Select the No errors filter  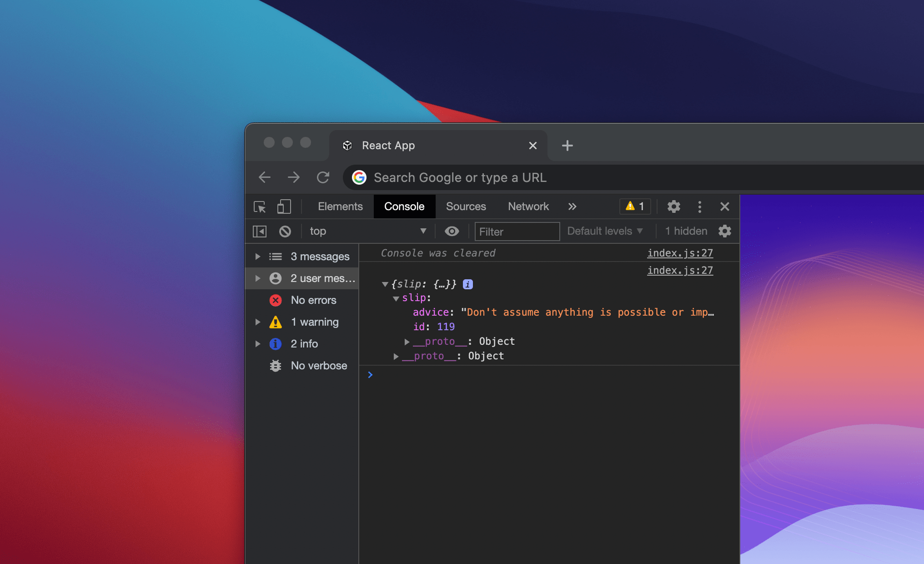(x=302, y=300)
